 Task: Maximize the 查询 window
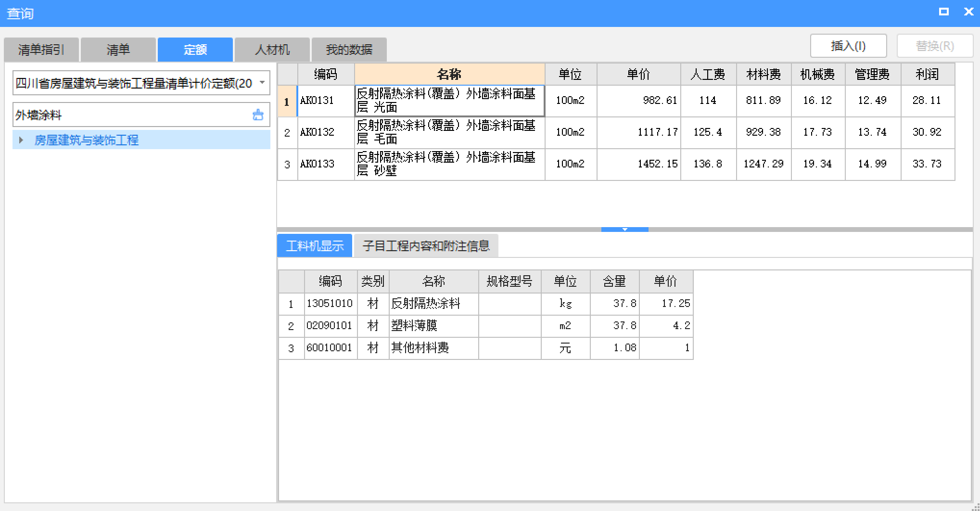click(944, 12)
